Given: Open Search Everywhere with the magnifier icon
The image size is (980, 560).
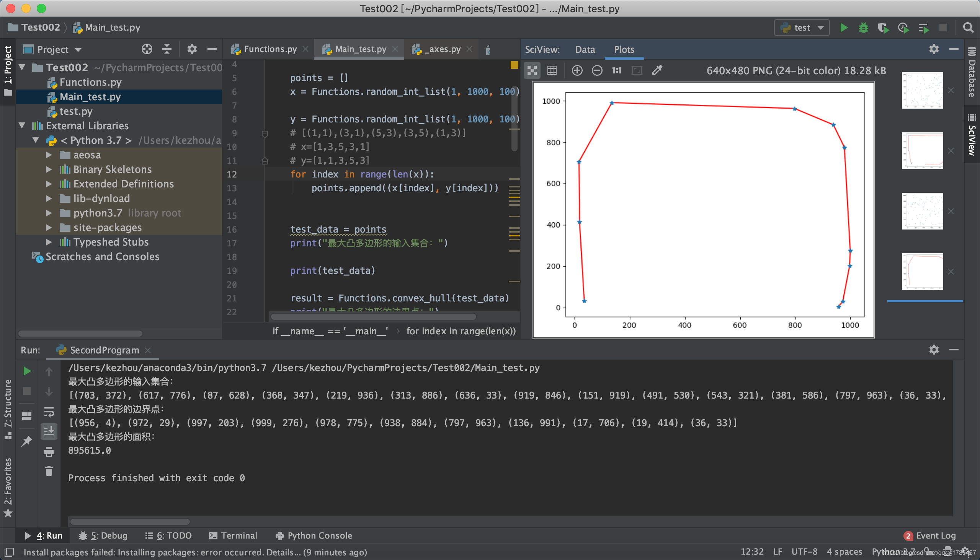Looking at the screenshot, I should point(969,27).
